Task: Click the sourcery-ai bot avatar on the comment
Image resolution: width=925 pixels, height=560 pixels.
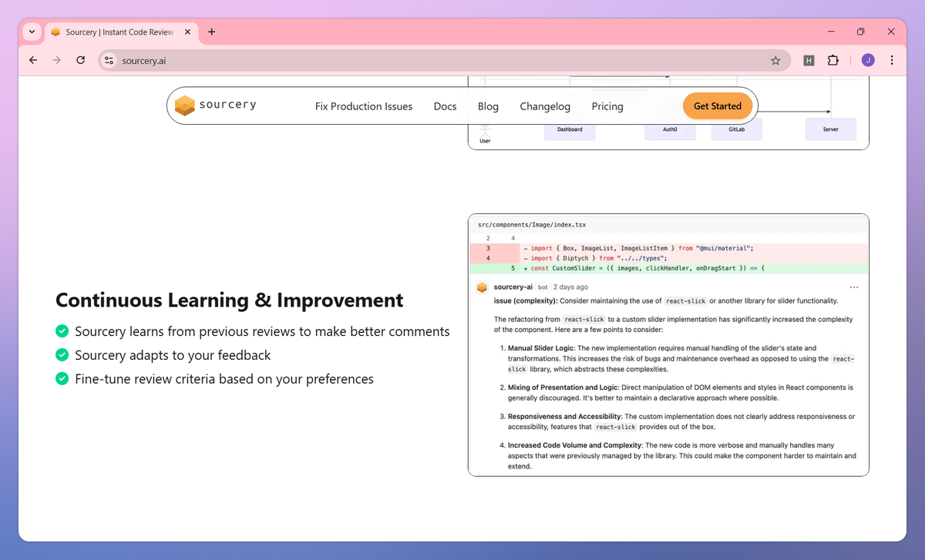Action: tap(482, 287)
